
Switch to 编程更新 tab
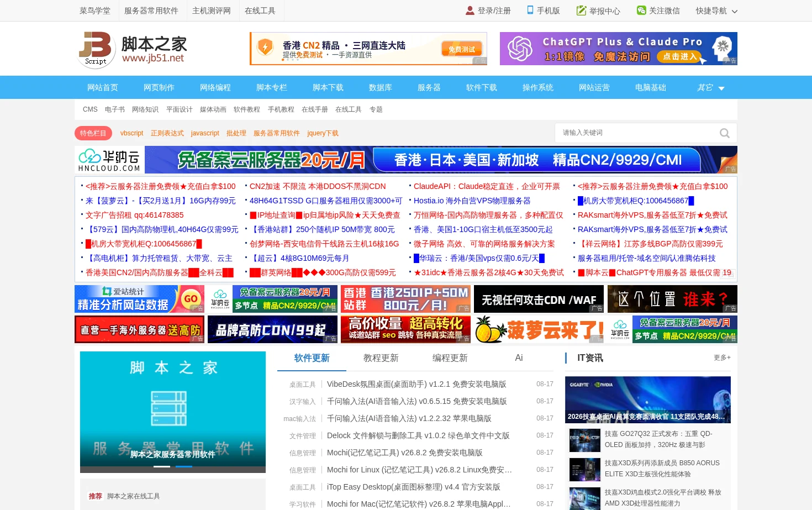coord(450,358)
